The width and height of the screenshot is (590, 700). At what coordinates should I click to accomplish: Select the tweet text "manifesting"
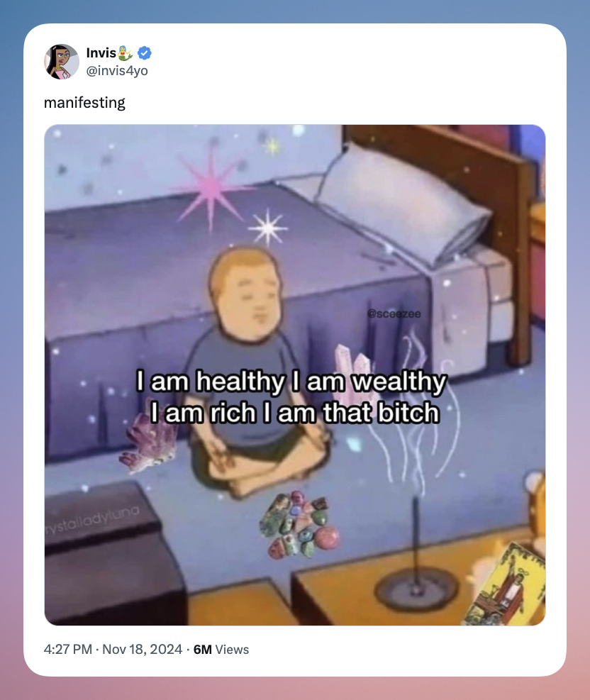84,103
